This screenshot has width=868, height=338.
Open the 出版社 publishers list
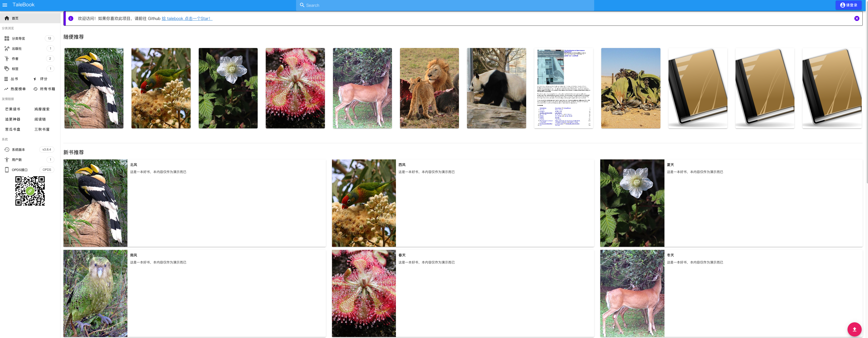coord(16,49)
